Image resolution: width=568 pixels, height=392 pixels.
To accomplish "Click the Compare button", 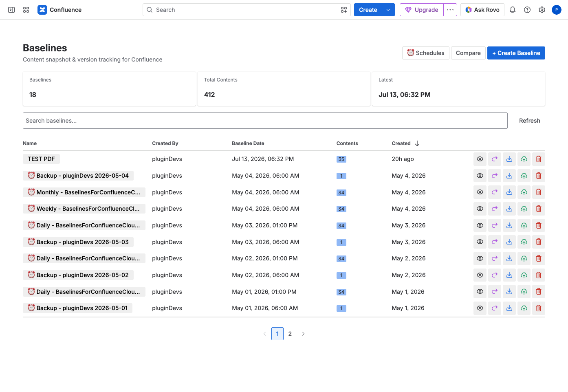I will click(468, 53).
